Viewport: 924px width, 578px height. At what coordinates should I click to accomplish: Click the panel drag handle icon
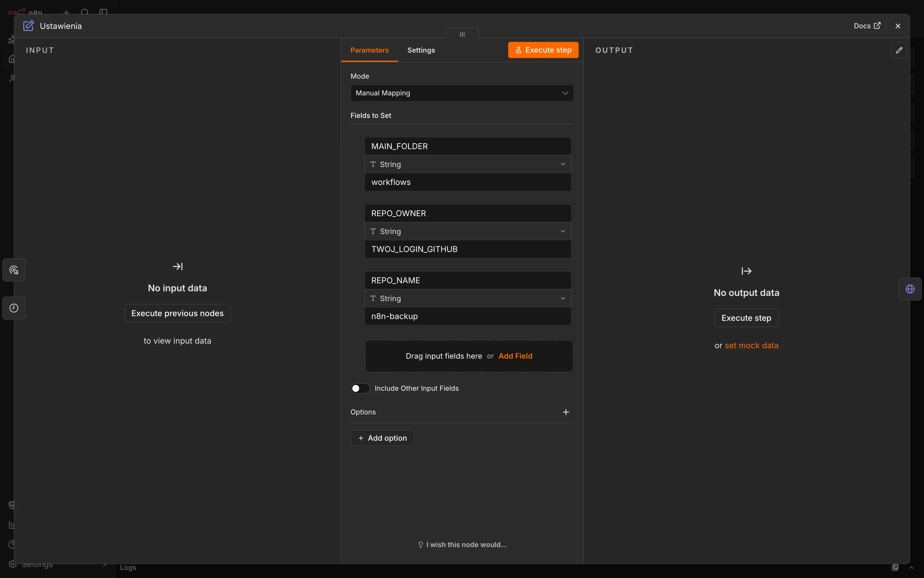(462, 34)
